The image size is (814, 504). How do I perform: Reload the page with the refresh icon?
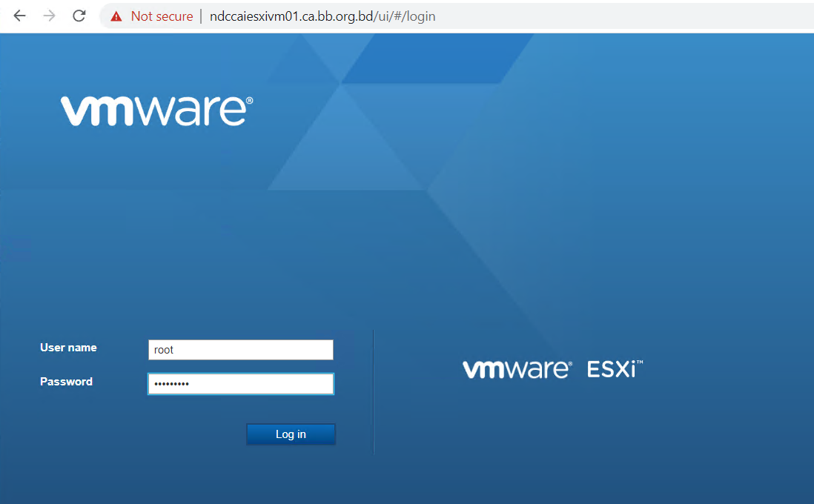pyautogui.click(x=79, y=16)
